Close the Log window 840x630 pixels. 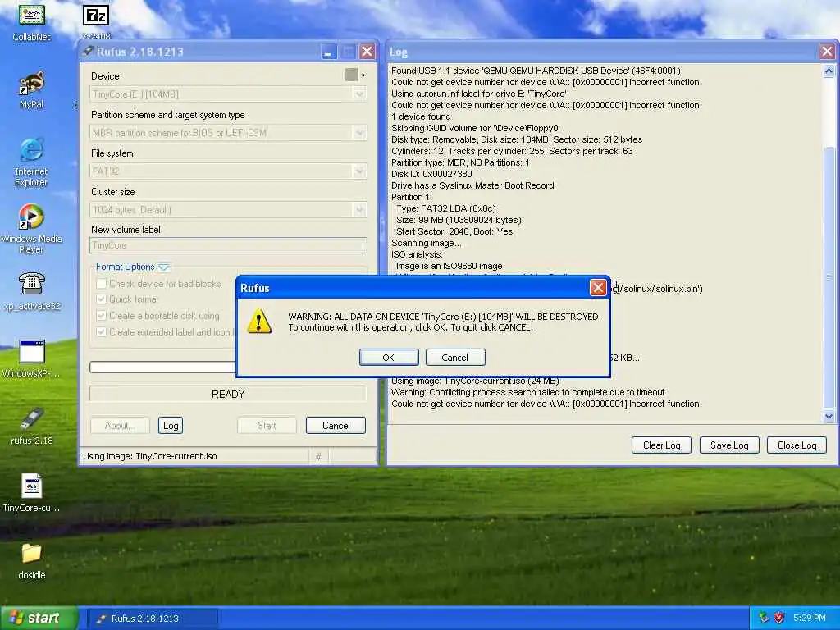pos(827,52)
